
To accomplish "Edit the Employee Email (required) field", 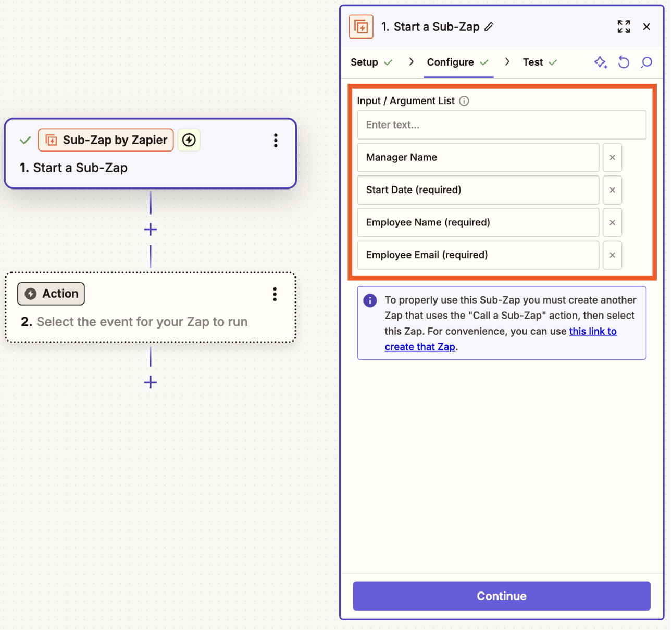I will pos(478,255).
